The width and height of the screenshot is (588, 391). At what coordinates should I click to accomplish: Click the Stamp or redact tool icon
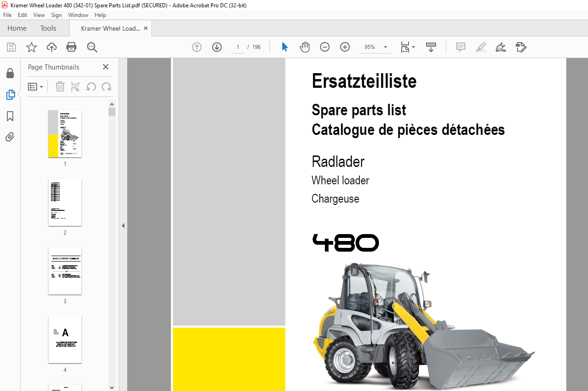(x=521, y=47)
